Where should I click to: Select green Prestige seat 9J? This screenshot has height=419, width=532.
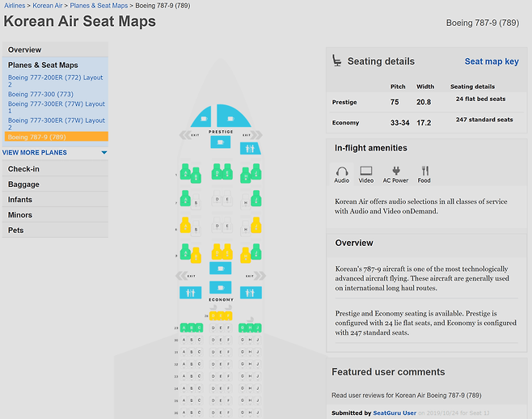[256, 252]
